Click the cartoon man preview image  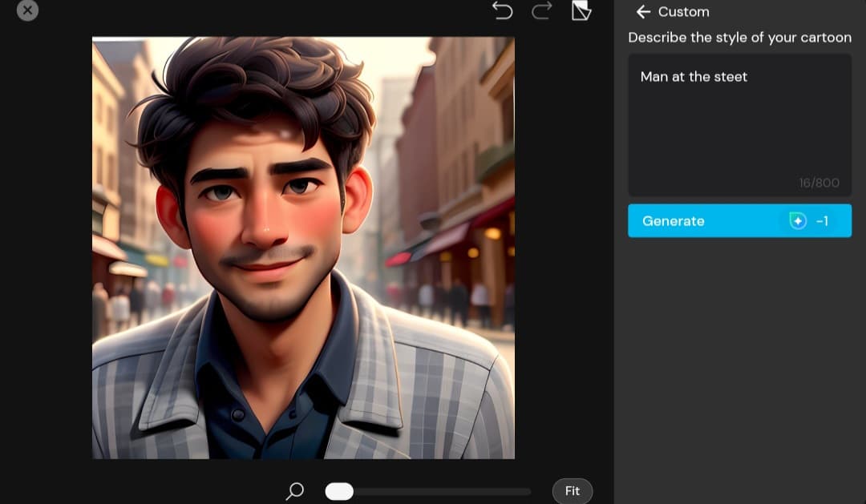303,248
